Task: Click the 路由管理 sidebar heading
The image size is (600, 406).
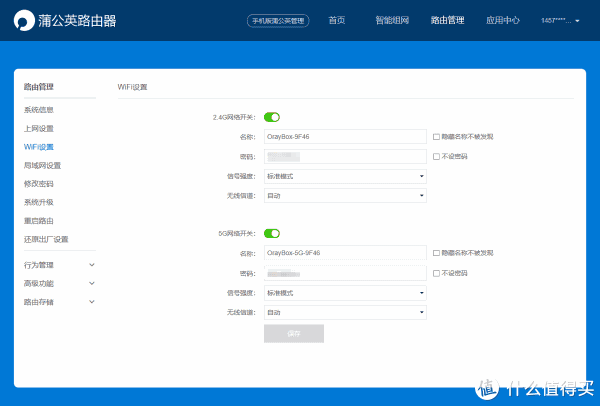Action: tap(39, 87)
